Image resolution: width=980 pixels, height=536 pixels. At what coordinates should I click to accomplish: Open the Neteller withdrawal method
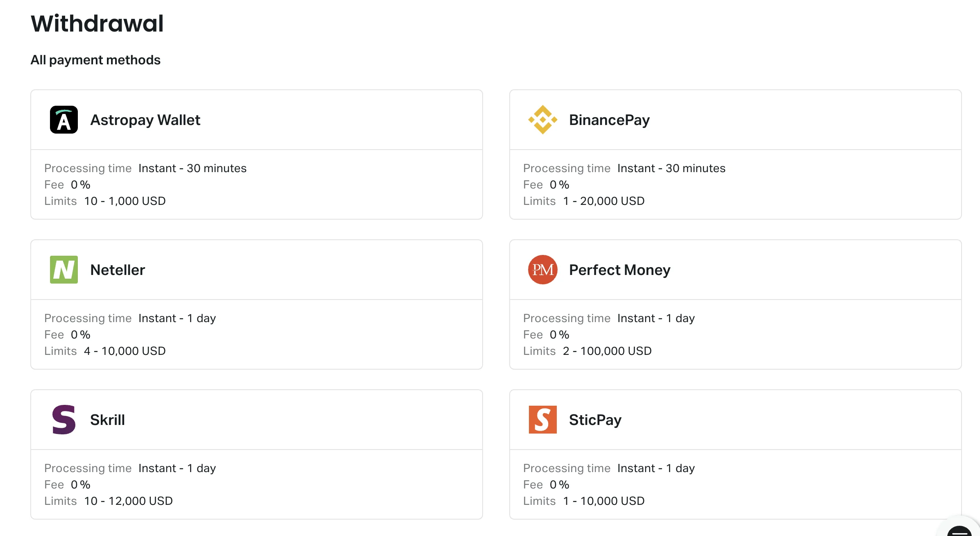pos(118,270)
